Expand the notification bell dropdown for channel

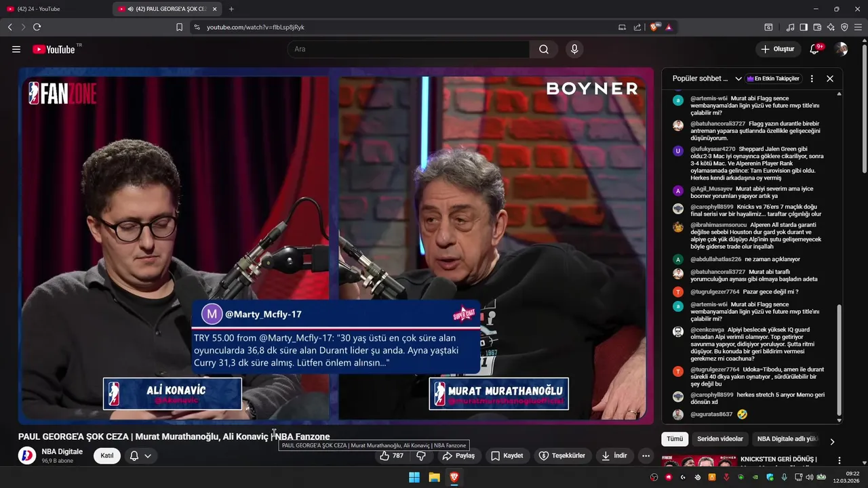coord(140,455)
